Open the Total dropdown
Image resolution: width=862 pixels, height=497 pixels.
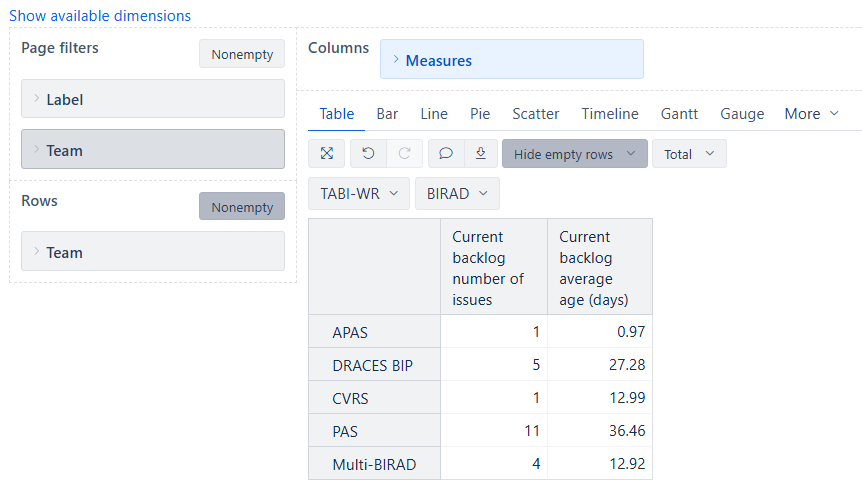click(x=689, y=154)
